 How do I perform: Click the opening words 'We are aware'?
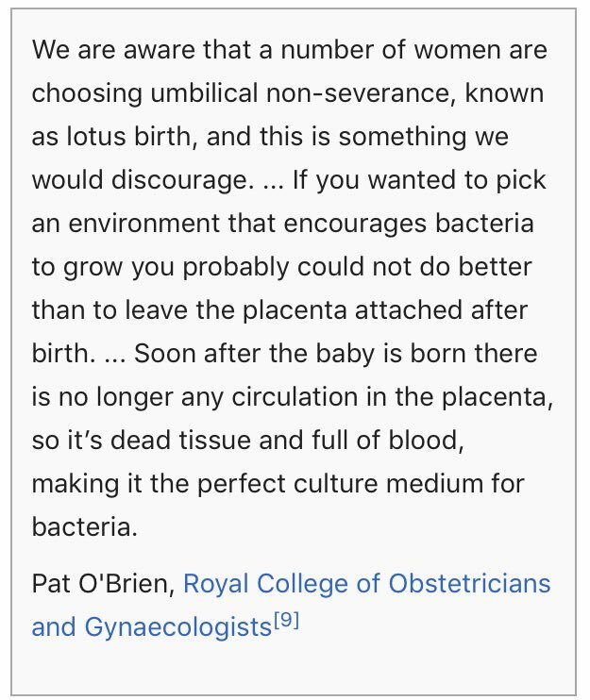coord(115,50)
